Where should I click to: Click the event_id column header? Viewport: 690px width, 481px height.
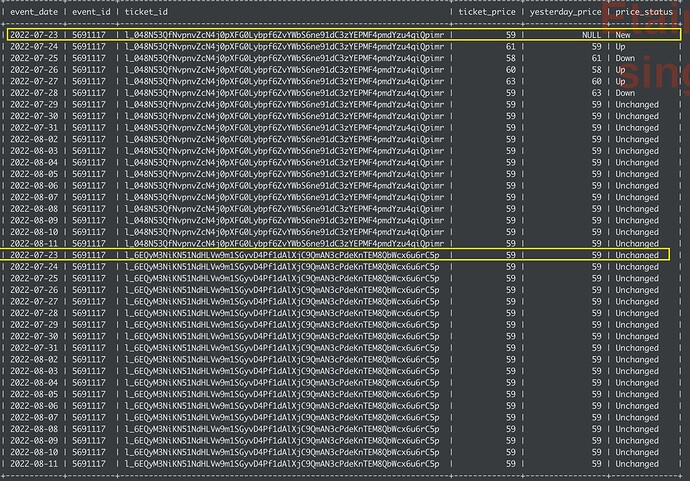(91, 12)
